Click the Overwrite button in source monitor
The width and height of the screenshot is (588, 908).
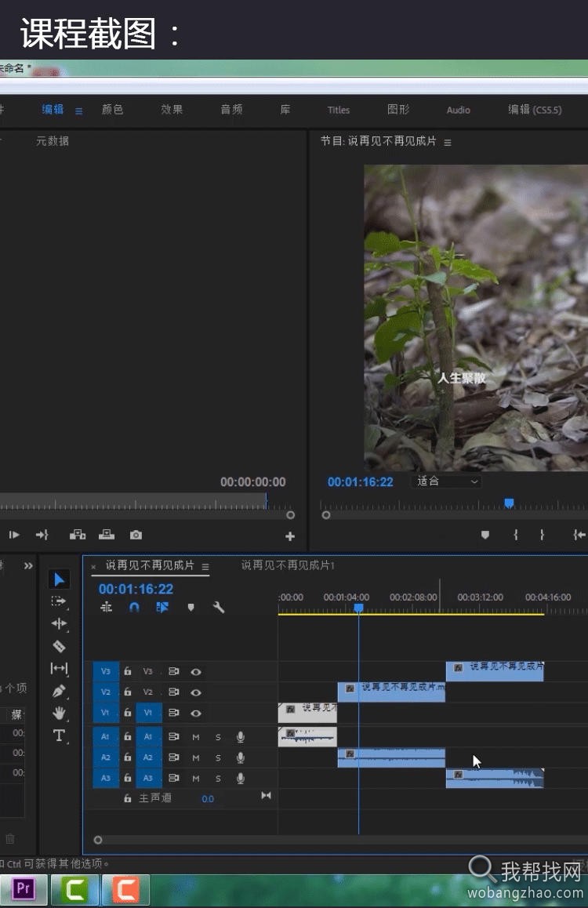point(107,535)
